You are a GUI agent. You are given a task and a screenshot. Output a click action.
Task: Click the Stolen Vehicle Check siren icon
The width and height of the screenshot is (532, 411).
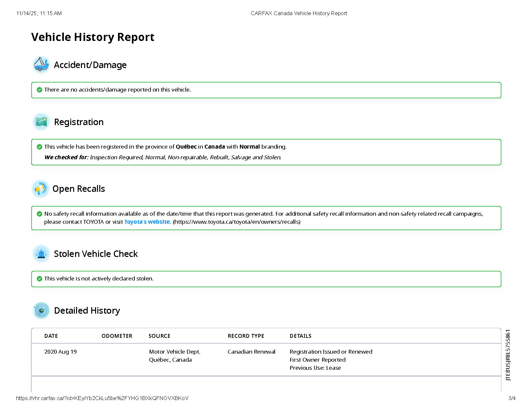[x=41, y=254]
